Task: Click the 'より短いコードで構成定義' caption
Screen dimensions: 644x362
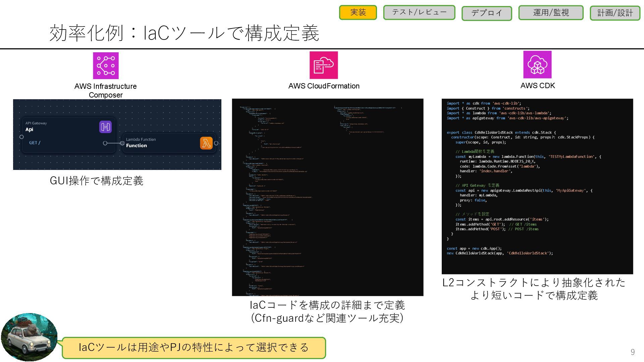Action: pyautogui.click(x=534, y=295)
